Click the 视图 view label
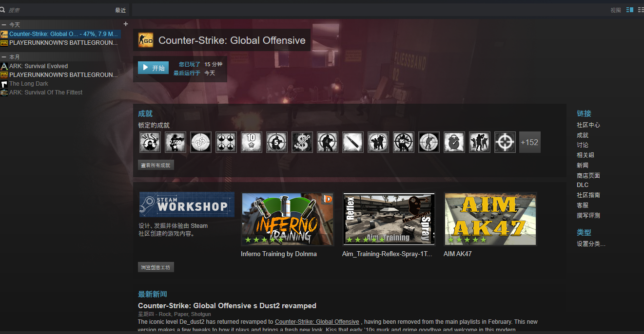 coord(616,10)
